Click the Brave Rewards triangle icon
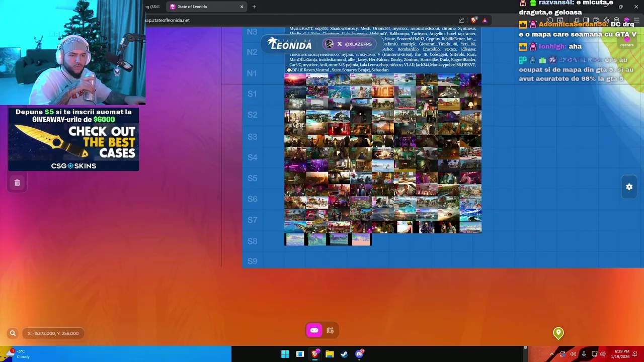Viewport: 644px width, 362px height. click(x=485, y=20)
